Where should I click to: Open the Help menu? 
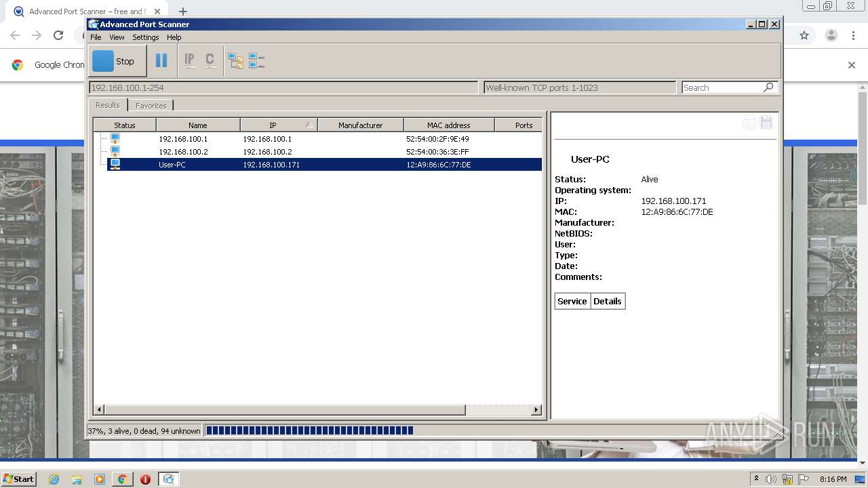(x=174, y=37)
